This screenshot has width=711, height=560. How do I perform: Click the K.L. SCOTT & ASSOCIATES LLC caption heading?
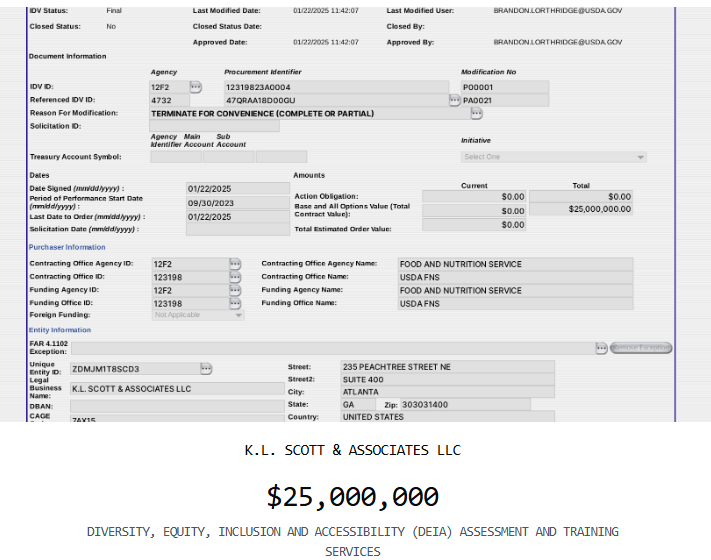coord(353,450)
